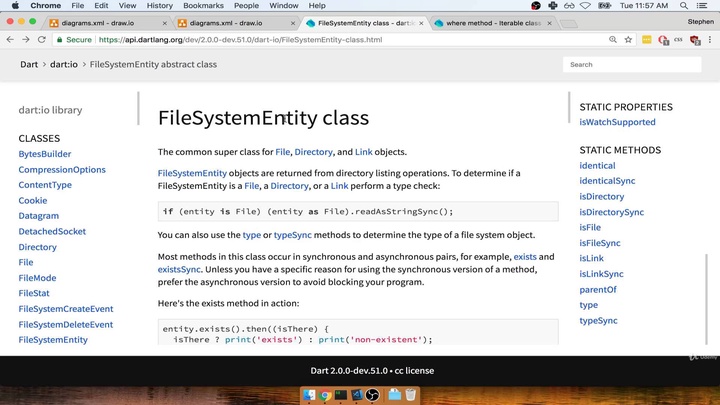Click the Spotlight search icon in menu bar
The height and width of the screenshot is (405, 720).
pyautogui.click(x=683, y=5)
